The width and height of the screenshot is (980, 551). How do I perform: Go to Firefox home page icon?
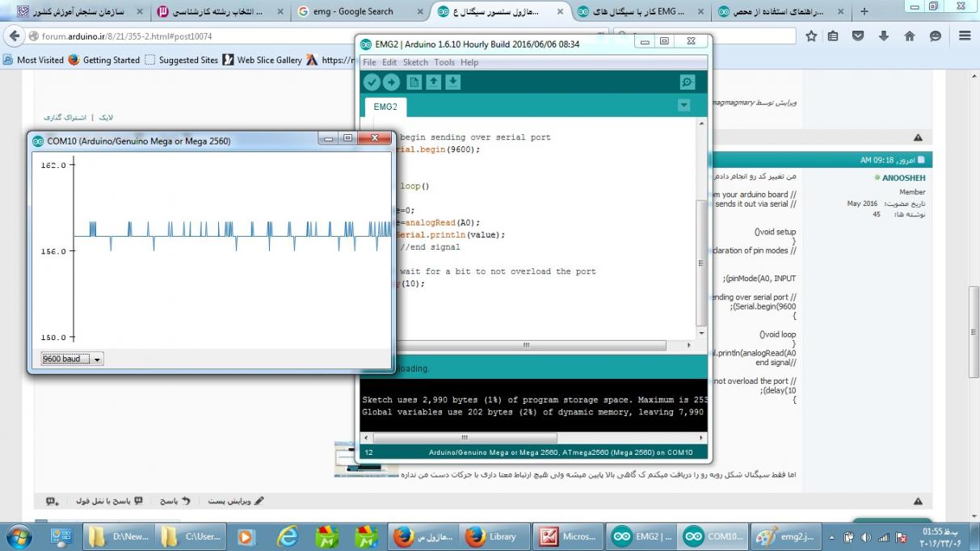(x=910, y=36)
